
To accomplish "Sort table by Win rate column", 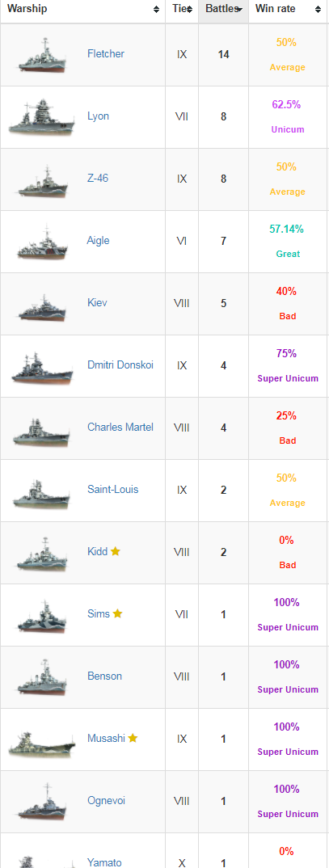I will (x=288, y=10).
